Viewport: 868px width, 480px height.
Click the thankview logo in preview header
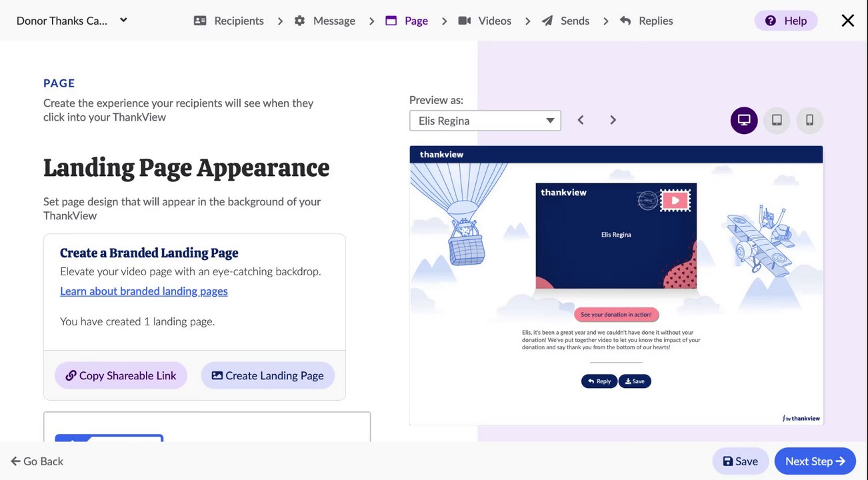click(x=441, y=155)
